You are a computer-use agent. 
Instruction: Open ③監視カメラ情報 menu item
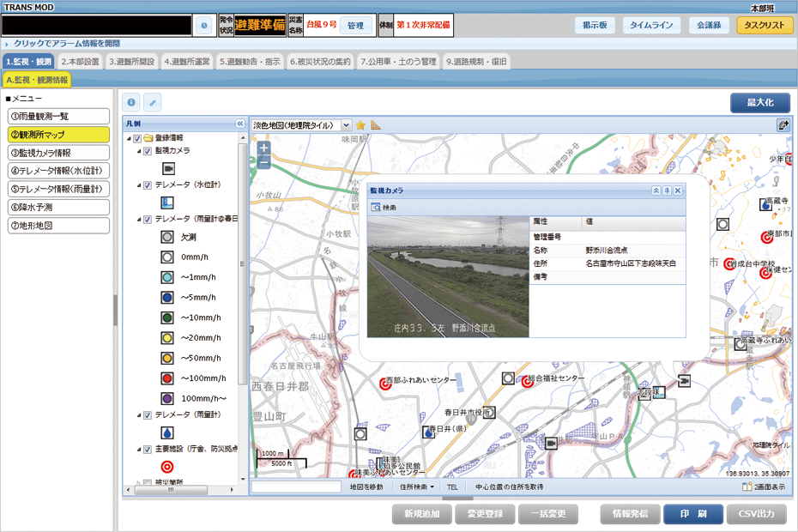pyautogui.click(x=58, y=153)
